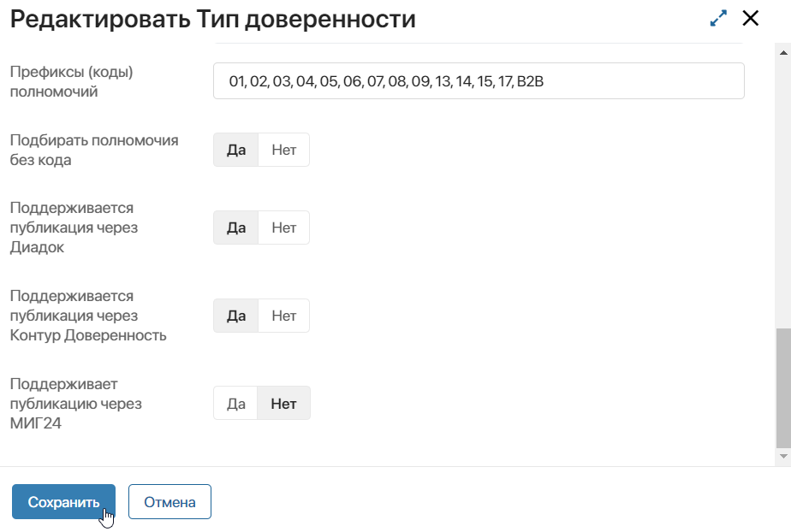Click the Подбирать полномочия без кода label
Image resolution: width=791 pixels, height=532 pixels.
(x=94, y=150)
